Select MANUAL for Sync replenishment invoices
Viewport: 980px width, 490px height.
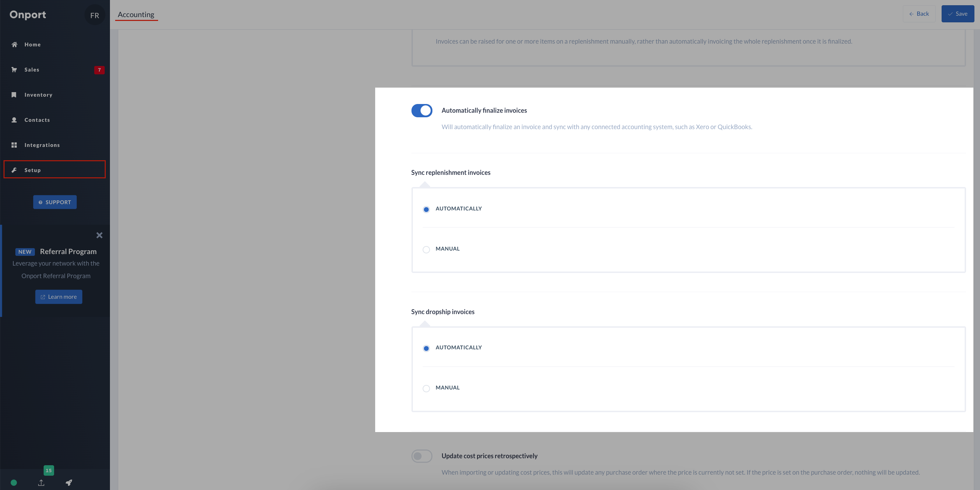click(426, 250)
